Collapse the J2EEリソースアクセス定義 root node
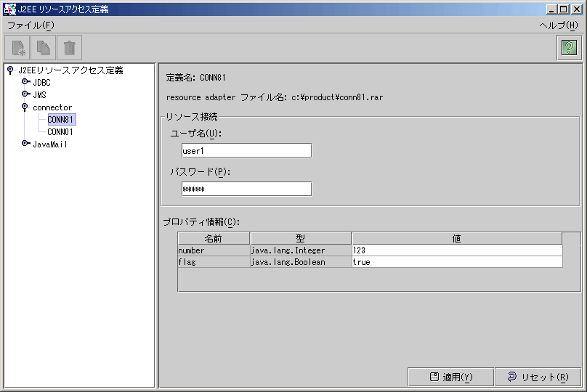Image resolution: width=587 pixels, height=392 pixels. coord(10,70)
